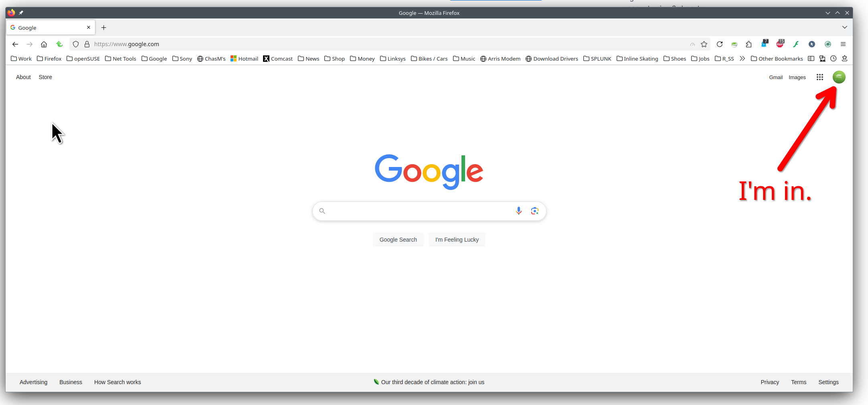The image size is (868, 405).
Task: Open a new tab with the plus button
Action: click(104, 27)
